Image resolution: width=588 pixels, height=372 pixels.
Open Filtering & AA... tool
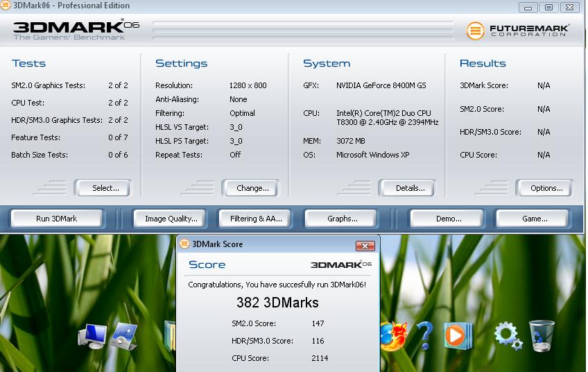point(255,219)
